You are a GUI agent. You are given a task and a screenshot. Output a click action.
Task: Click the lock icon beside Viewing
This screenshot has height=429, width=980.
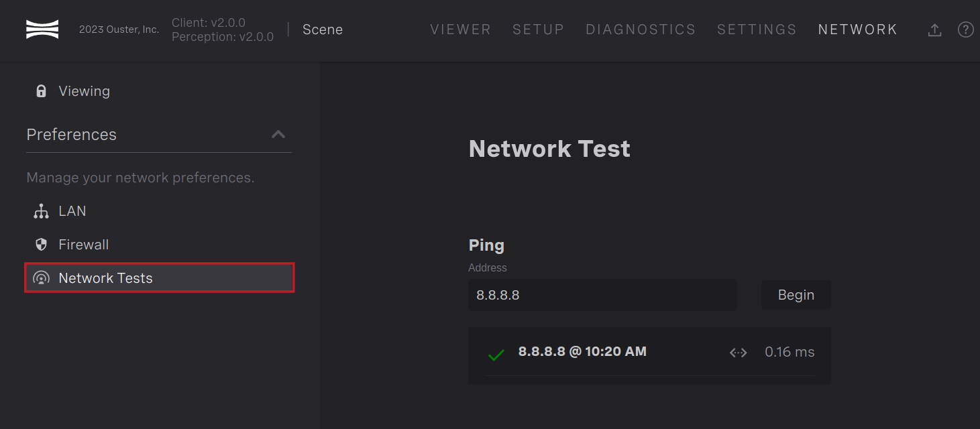click(x=41, y=91)
